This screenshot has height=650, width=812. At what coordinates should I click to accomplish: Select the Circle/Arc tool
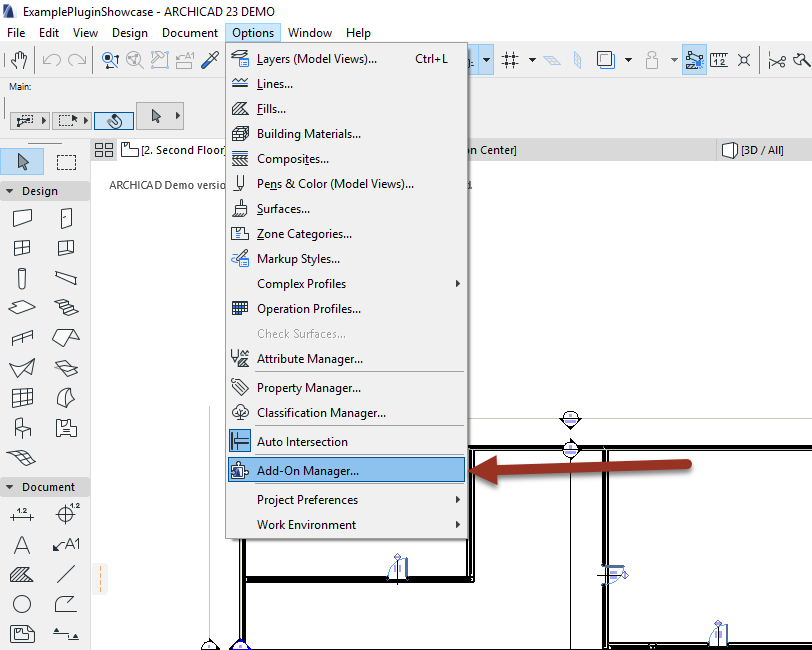[22, 604]
